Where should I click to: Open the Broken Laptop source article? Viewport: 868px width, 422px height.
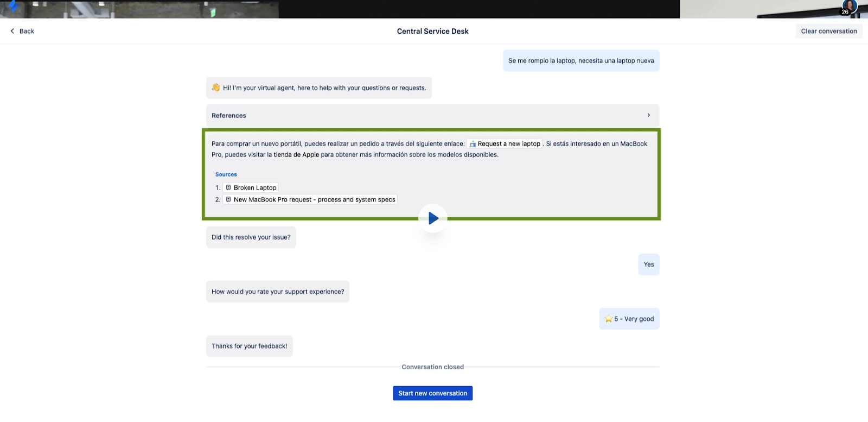[254, 188]
